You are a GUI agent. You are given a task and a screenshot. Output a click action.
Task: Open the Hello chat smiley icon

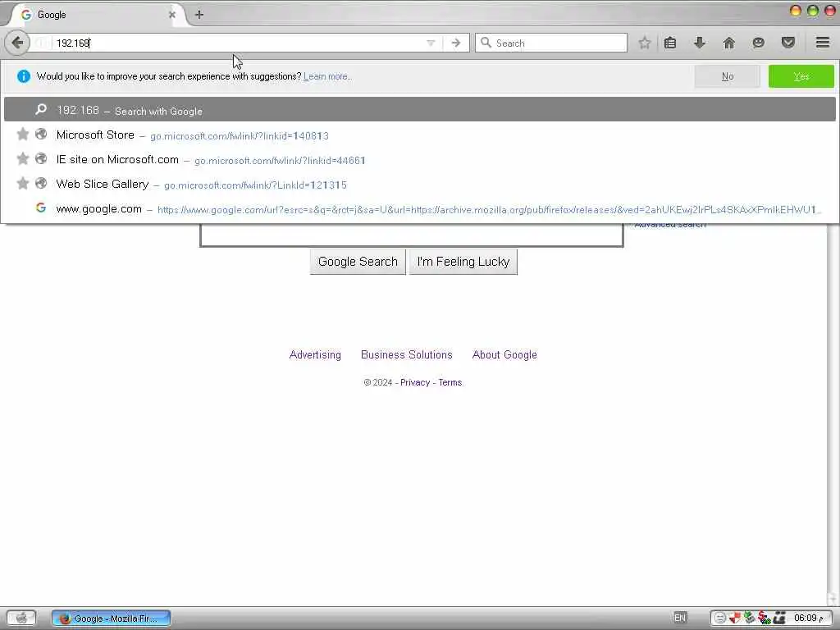click(758, 43)
